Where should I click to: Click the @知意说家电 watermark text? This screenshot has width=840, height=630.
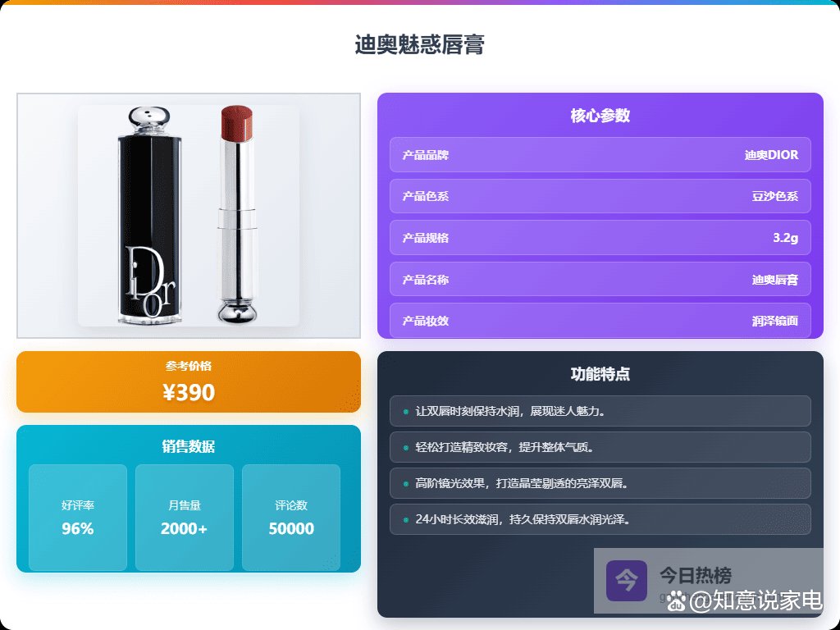[x=756, y=600]
